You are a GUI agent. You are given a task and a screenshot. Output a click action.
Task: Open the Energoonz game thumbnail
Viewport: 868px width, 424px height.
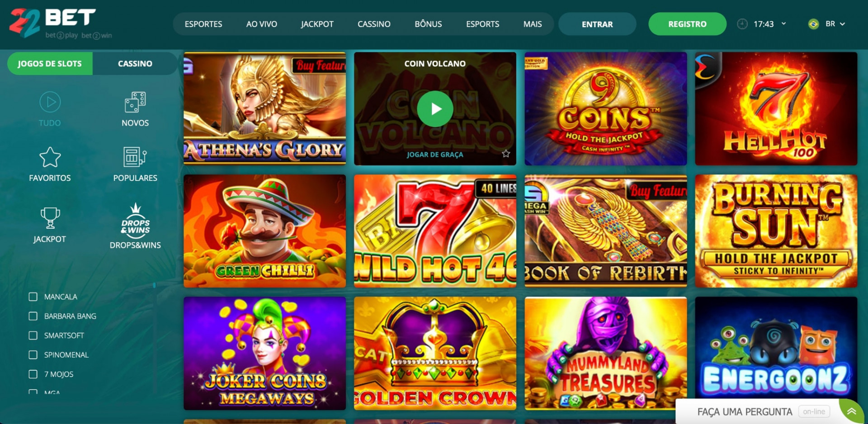776,353
